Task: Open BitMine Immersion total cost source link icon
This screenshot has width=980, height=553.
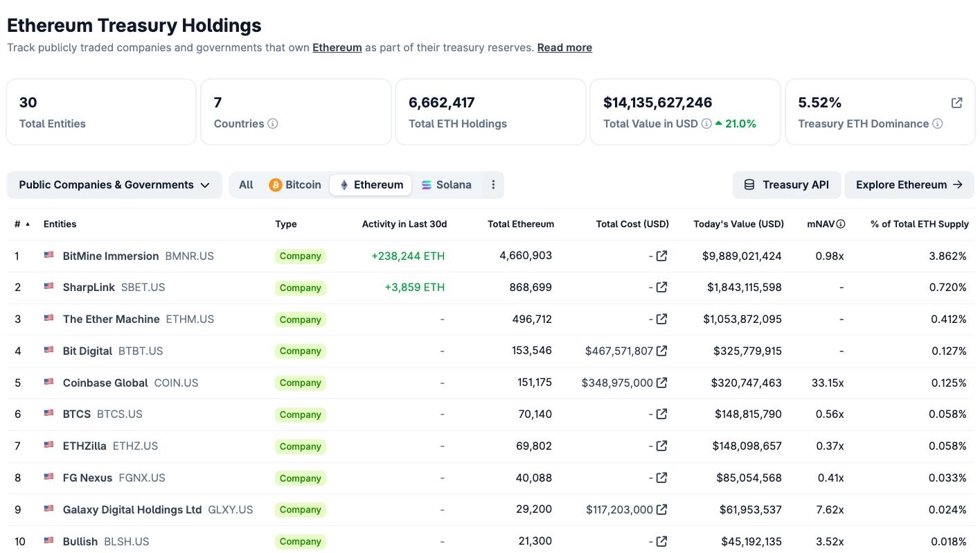Action: pos(661,256)
